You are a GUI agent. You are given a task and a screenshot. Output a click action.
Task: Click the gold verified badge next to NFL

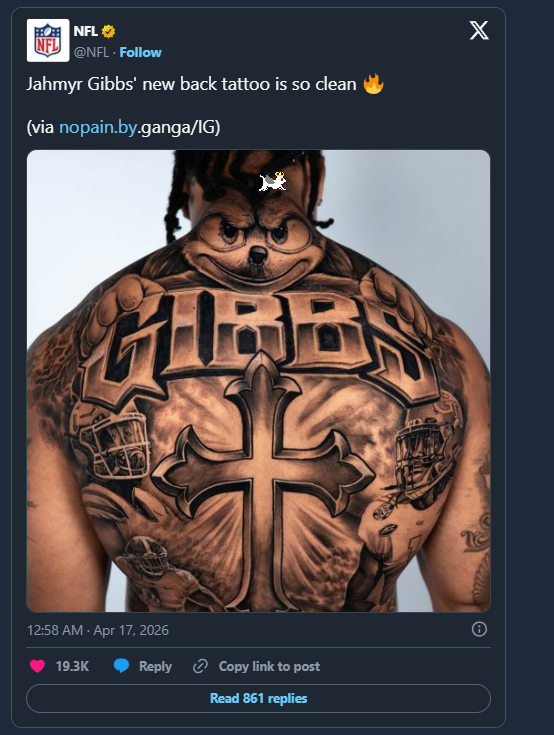(108, 31)
